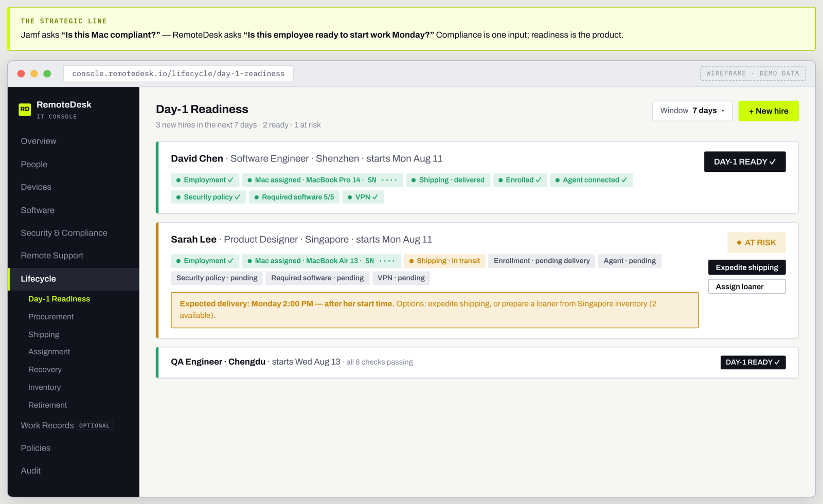Image resolution: width=823 pixels, height=504 pixels.
Task: Click the WIREFRAME DEMO DATA label
Action: [x=753, y=74]
